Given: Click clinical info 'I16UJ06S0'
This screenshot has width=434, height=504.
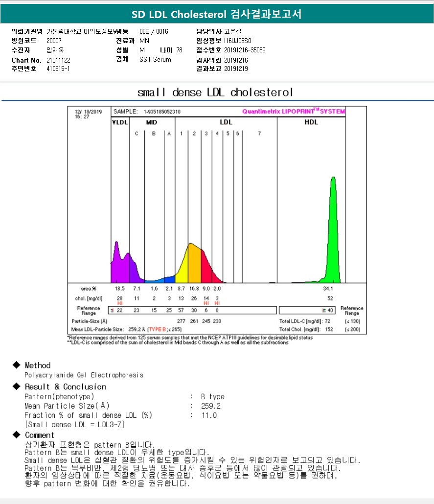Looking at the screenshot, I should pos(238,41).
